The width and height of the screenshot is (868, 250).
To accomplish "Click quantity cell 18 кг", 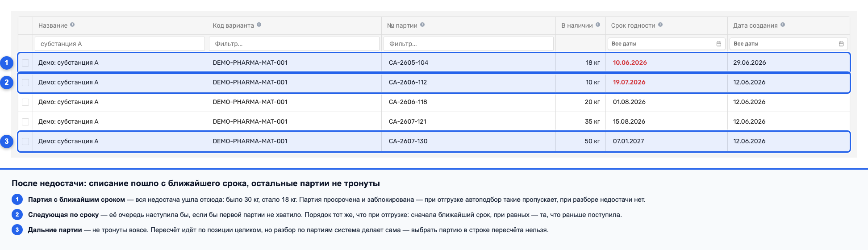I will click(x=593, y=62).
